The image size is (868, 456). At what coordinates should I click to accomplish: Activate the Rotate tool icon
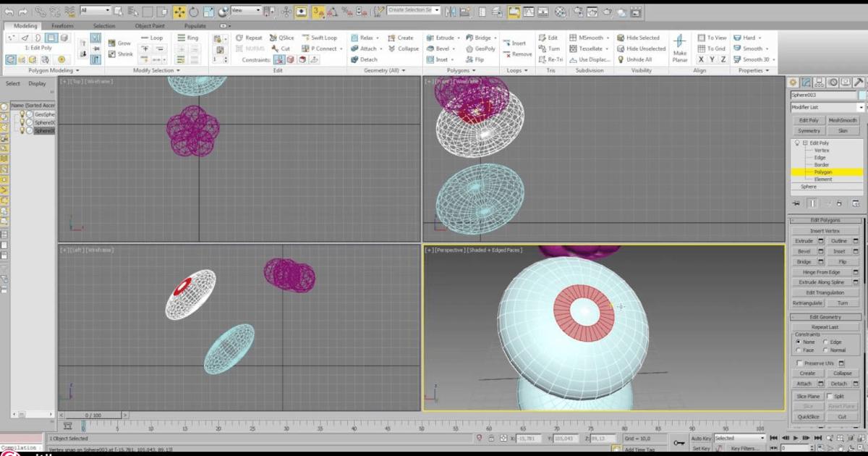point(194,12)
